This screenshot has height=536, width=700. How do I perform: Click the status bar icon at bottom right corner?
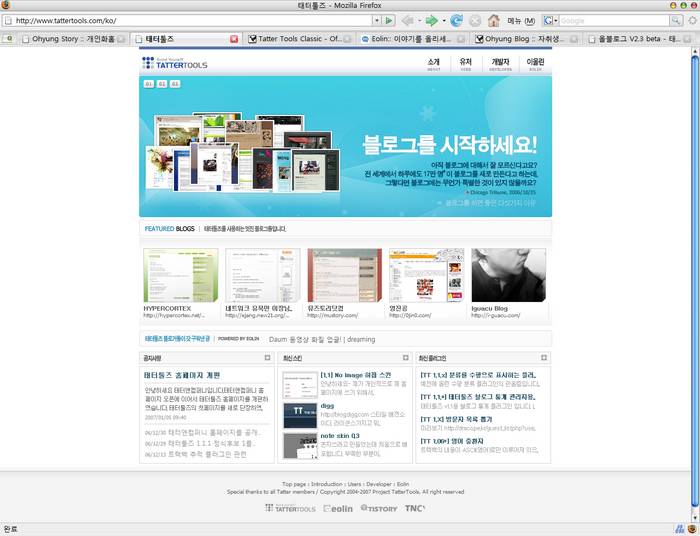pyautogui.click(x=692, y=530)
